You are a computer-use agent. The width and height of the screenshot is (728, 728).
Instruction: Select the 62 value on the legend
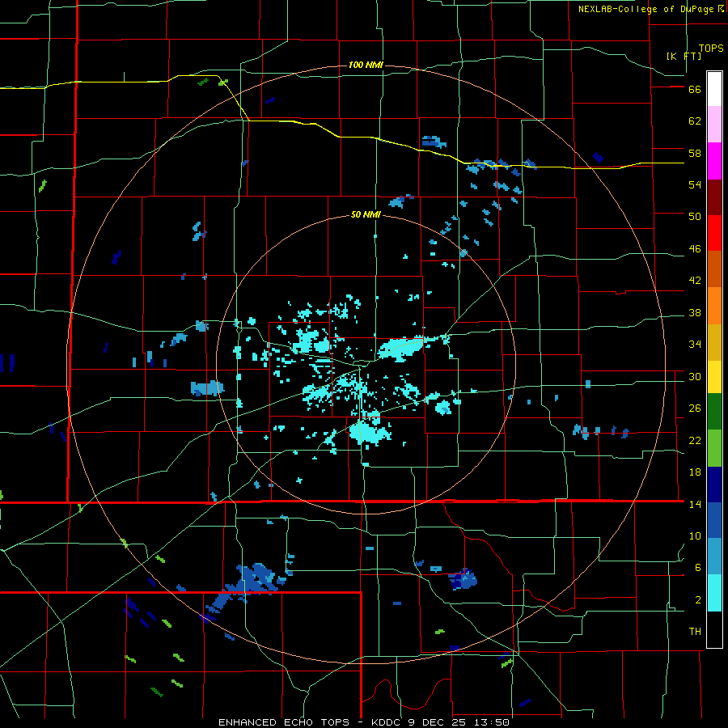pyautogui.click(x=695, y=121)
